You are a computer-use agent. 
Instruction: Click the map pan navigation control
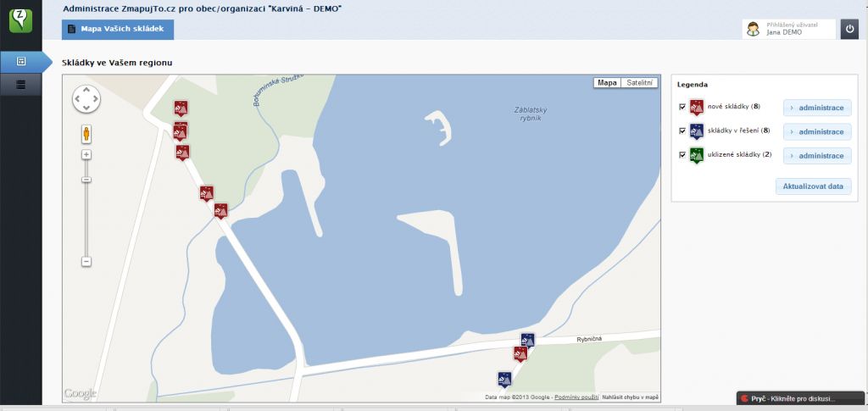(86, 99)
